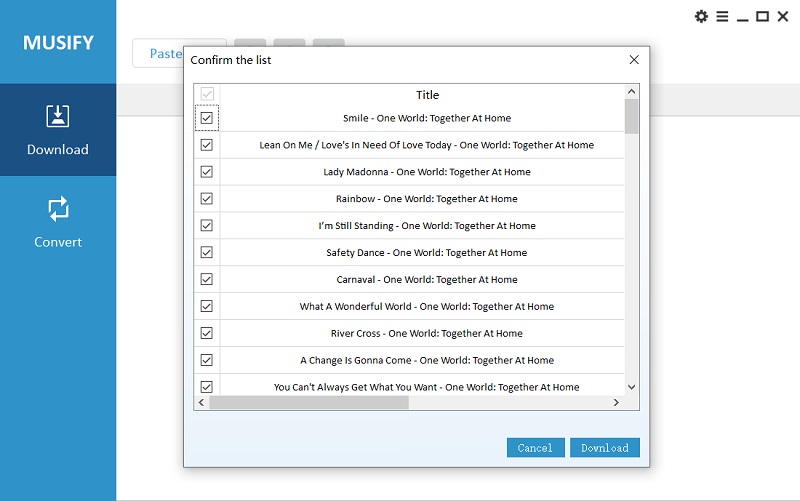Maximize the Musify window
The image size is (800, 501).
pos(762,16)
